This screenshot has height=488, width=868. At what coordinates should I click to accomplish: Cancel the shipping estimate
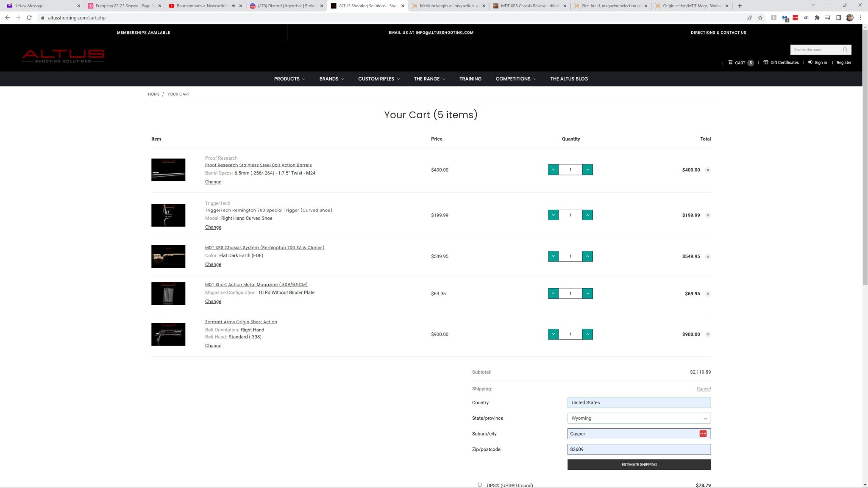click(704, 389)
